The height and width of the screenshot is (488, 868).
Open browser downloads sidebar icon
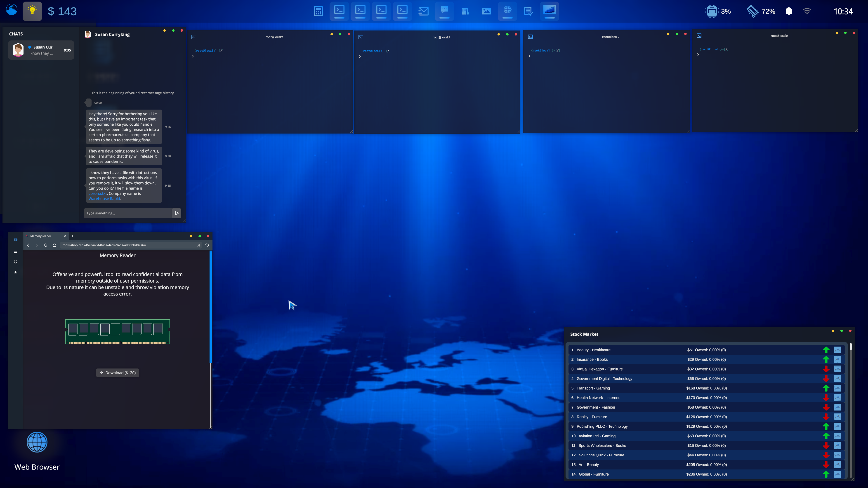16,272
